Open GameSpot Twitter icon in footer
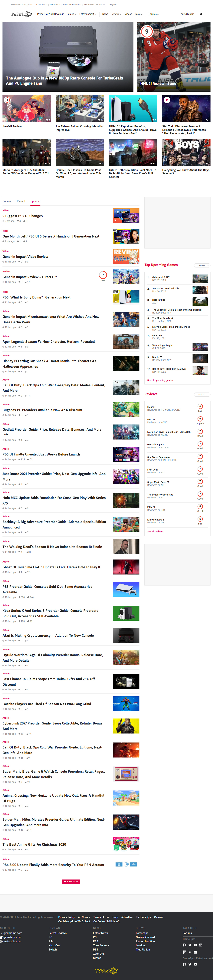Viewport: 213px width, 980px height. [190, 945]
